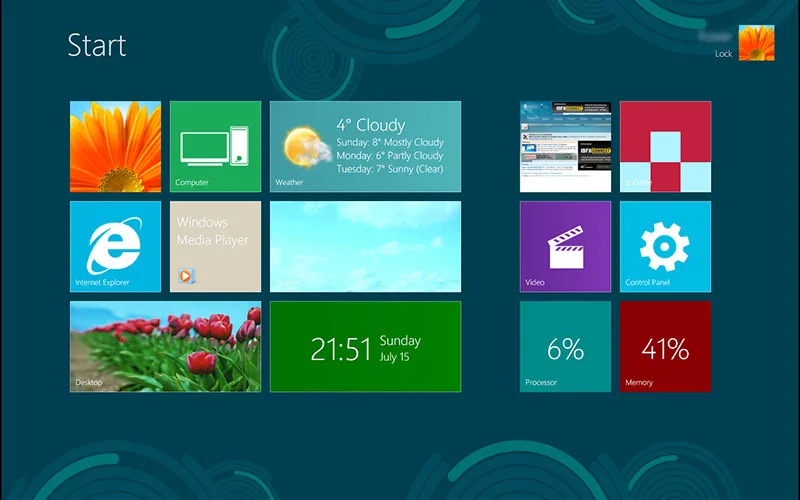Open the Computer tile
The width and height of the screenshot is (800, 500).
[215, 146]
